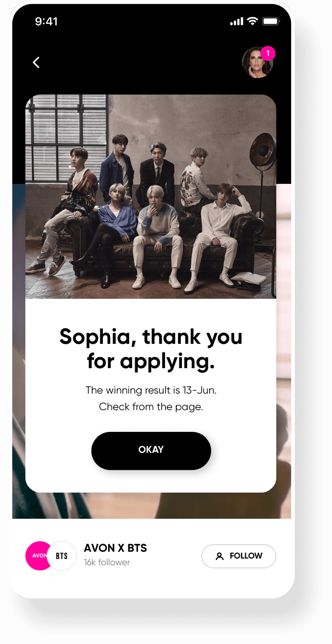Viewport: 332px width, 644px height.
Task: Tap the Check from the page text
Action: click(x=151, y=407)
